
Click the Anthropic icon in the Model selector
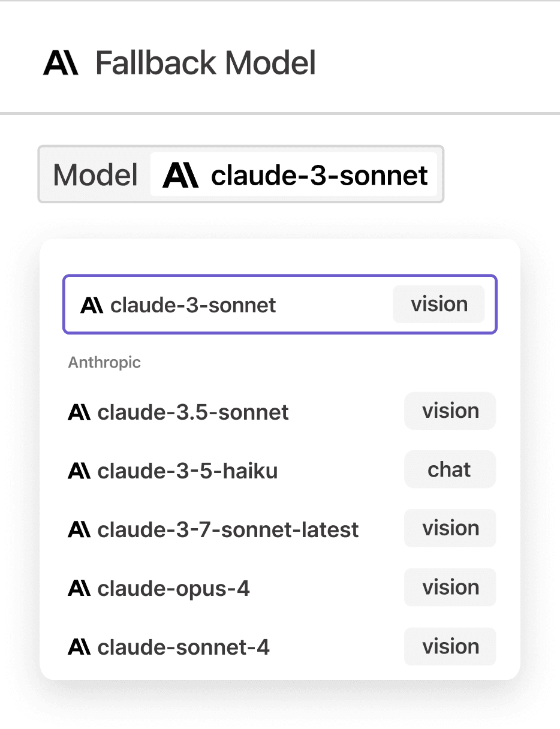(x=180, y=175)
